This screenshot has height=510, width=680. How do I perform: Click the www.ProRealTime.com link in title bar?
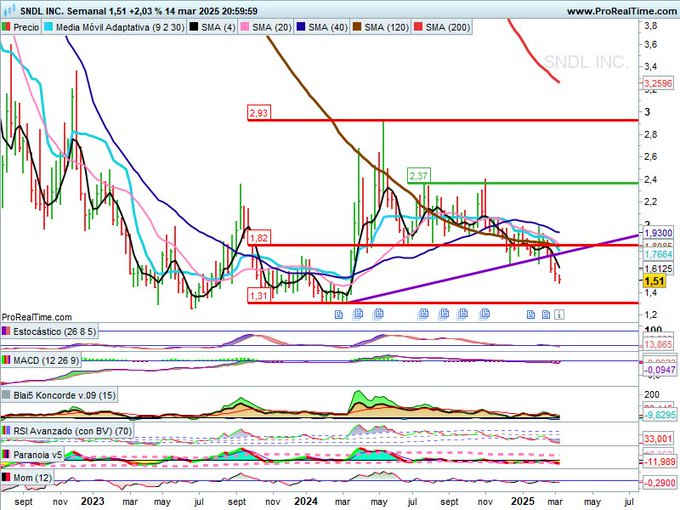(622, 11)
